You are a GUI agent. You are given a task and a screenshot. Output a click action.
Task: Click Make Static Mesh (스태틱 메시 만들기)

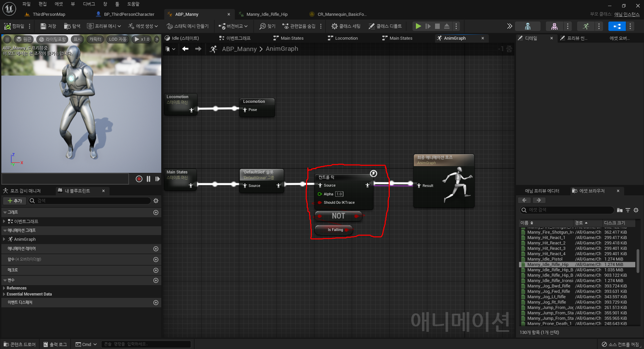pyautogui.click(x=188, y=26)
